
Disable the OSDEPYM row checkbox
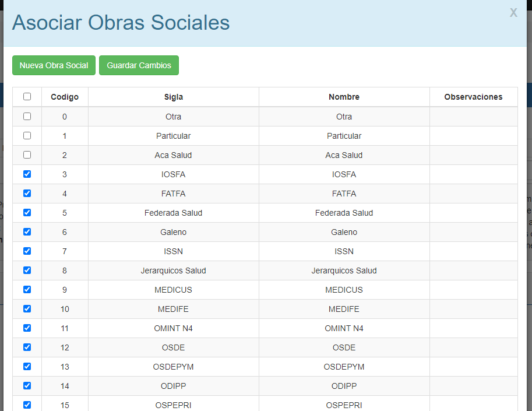click(x=27, y=367)
